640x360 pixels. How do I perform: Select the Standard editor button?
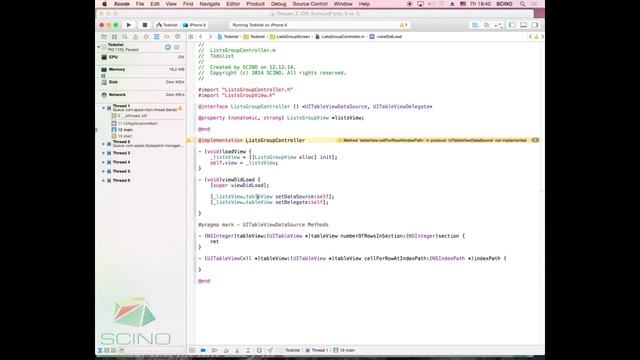tap(476, 25)
